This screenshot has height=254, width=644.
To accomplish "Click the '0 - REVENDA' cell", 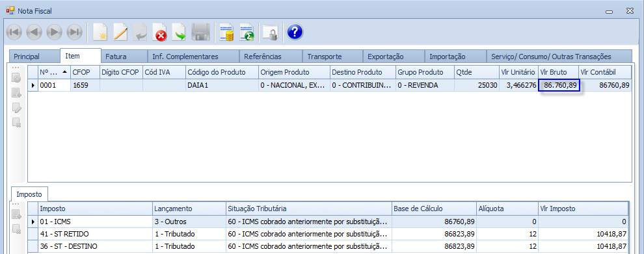I will [x=425, y=86].
